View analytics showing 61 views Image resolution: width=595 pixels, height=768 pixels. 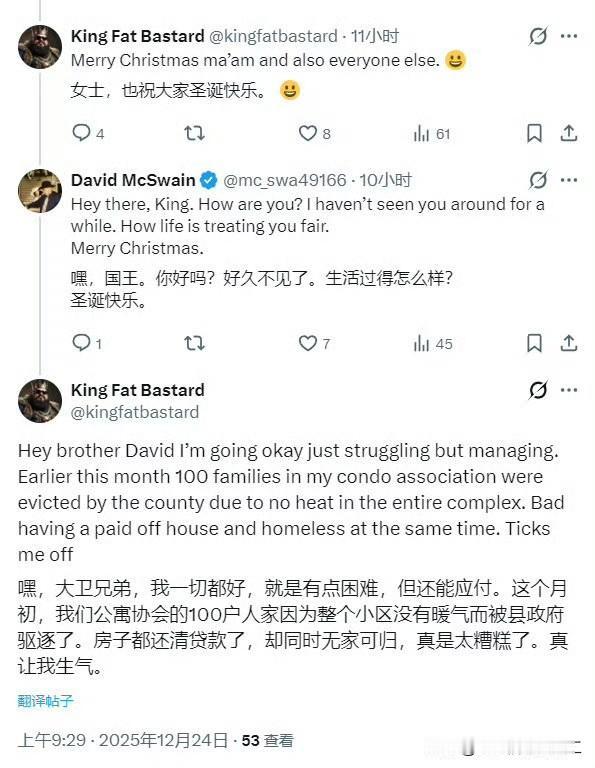[x=431, y=133]
